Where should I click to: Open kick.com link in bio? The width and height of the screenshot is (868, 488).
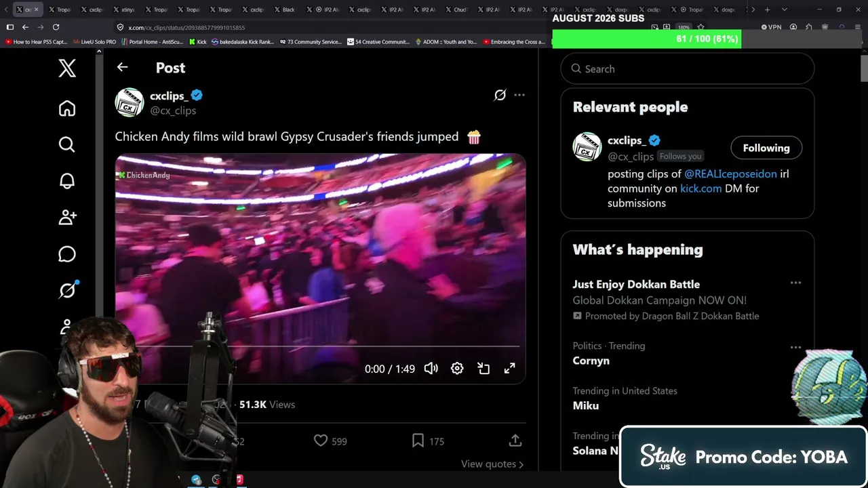click(x=701, y=188)
